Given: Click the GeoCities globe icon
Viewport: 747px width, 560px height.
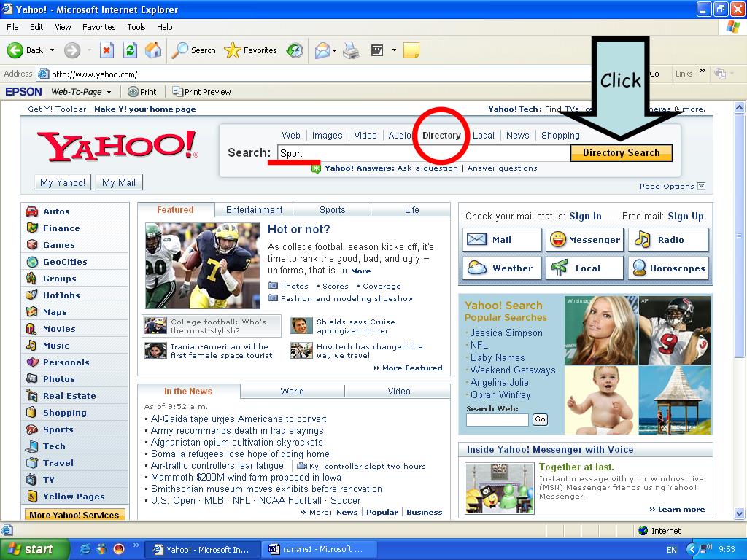Looking at the screenshot, I should 32,262.
